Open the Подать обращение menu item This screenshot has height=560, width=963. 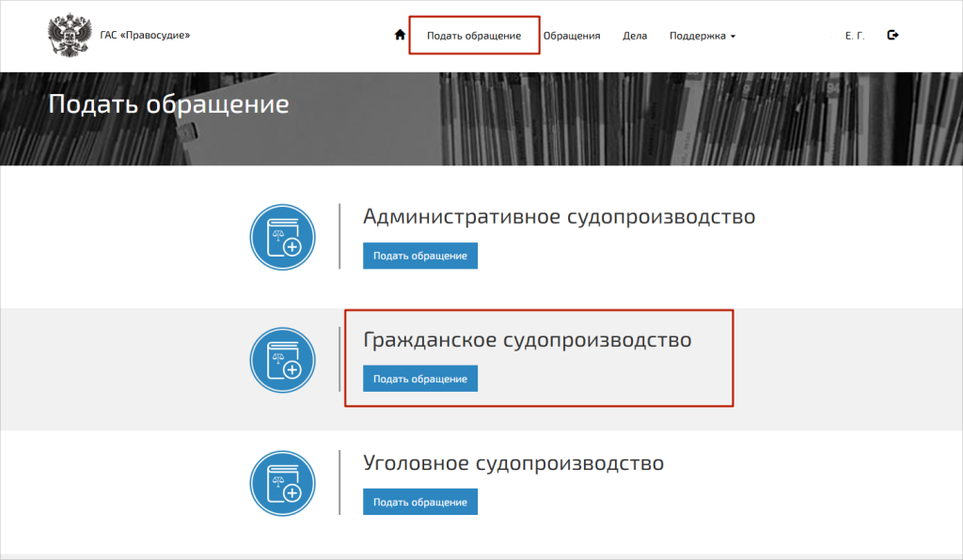tap(474, 36)
